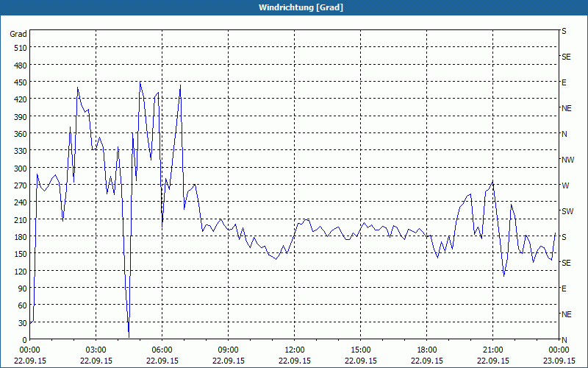Viewport: 588px width, 368px height.
Task: Click the 180 y-axis value
Action: point(21,237)
